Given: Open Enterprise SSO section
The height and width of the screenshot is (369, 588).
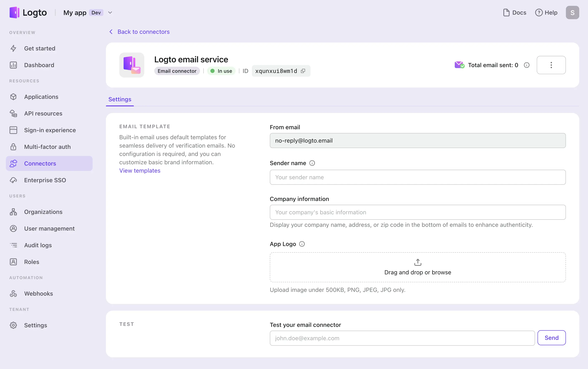Looking at the screenshot, I should 49,180.
